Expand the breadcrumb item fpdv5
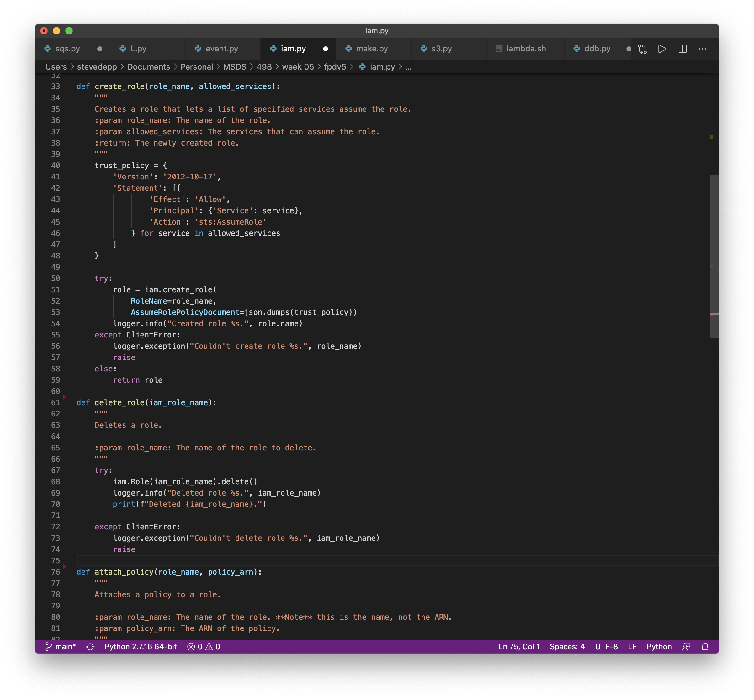Screen dimensions: 754x700 (x=335, y=67)
